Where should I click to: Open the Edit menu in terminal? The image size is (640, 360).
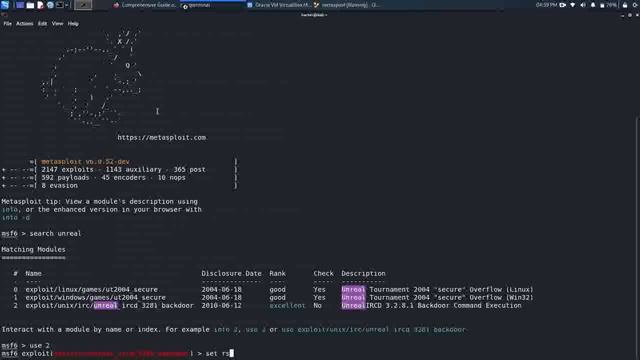[42, 24]
